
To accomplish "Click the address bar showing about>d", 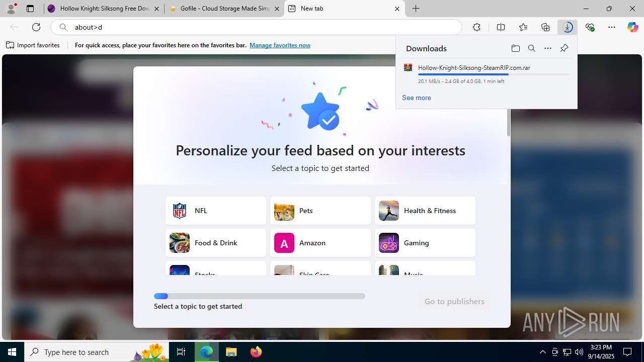I will point(256,27).
